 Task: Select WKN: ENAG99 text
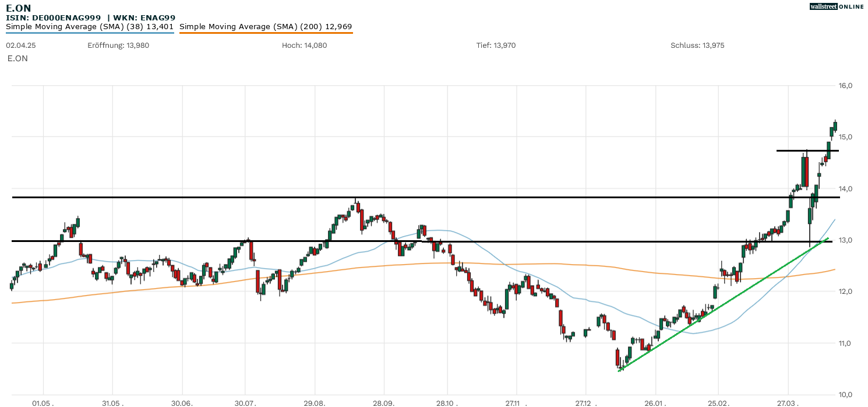[x=144, y=17]
